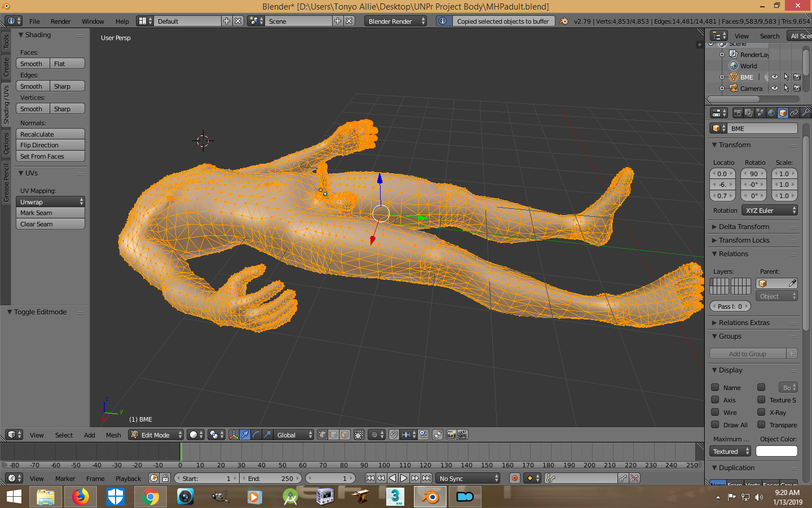This screenshot has width=812, height=508.
Task: Click the Recalculate normals button
Action: click(50, 134)
